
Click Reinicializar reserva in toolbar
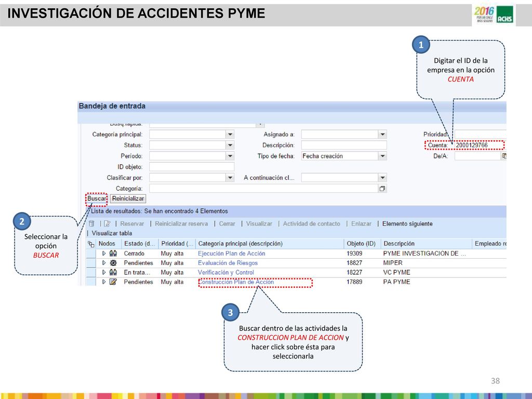click(181, 224)
